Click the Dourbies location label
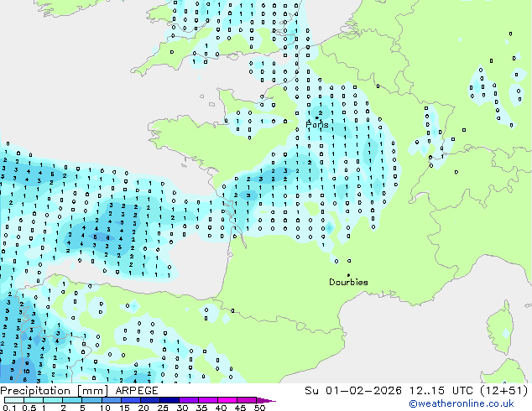Screen dimensions: 532x411 point(348,282)
